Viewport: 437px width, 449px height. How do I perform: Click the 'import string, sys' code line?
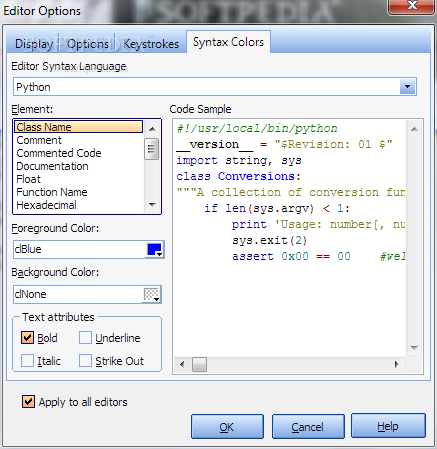click(239, 160)
